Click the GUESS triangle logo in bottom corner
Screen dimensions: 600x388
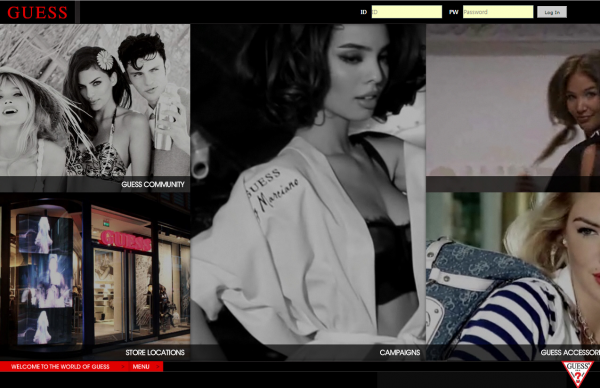pyautogui.click(x=578, y=373)
